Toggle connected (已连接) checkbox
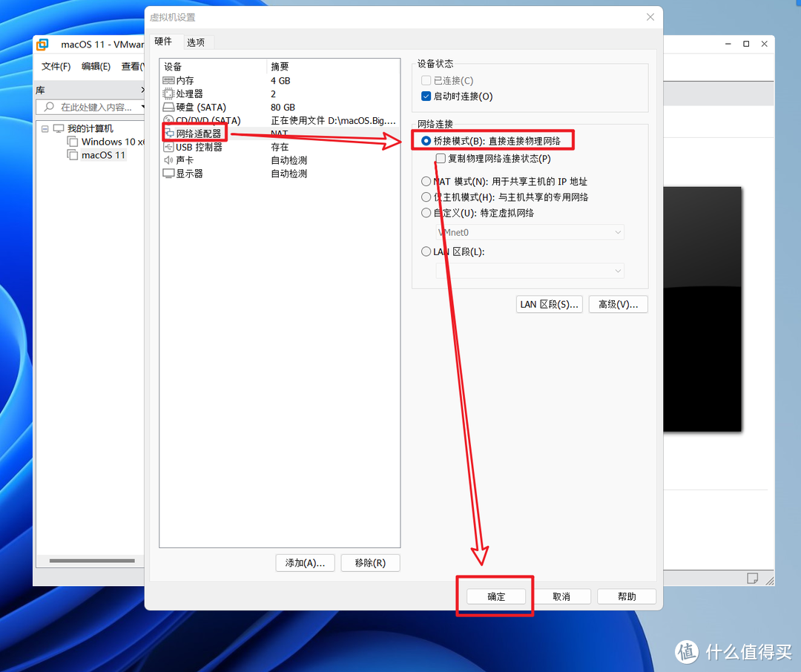 pyautogui.click(x=426, y=80)
